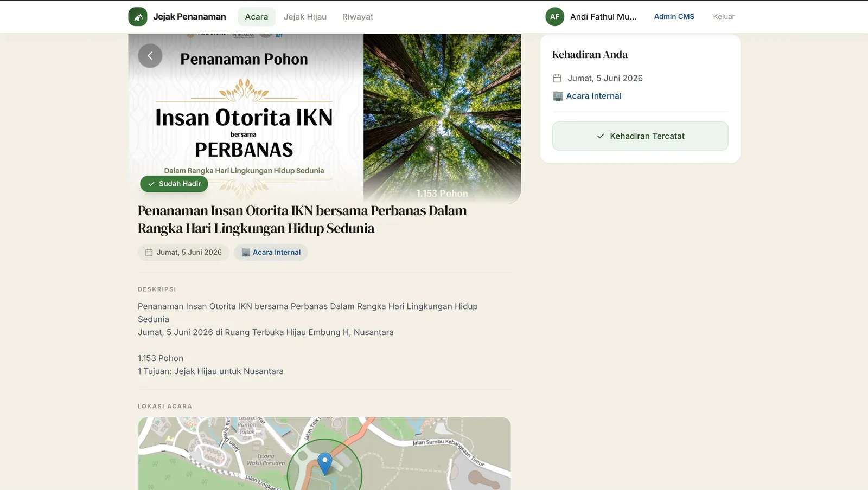868x490 pixels.
Task: Switch to the Jejak Hijau tab
Action: pos(305,17)
